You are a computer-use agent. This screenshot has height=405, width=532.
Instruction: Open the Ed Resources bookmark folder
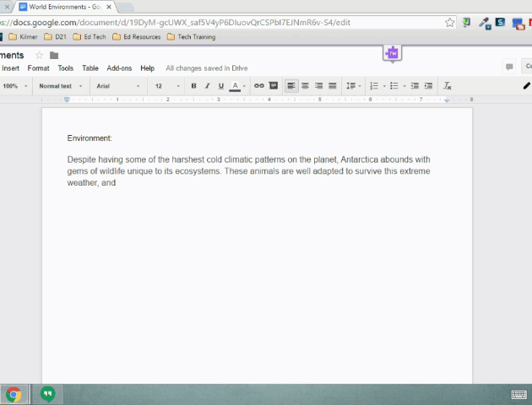(136, 37)
